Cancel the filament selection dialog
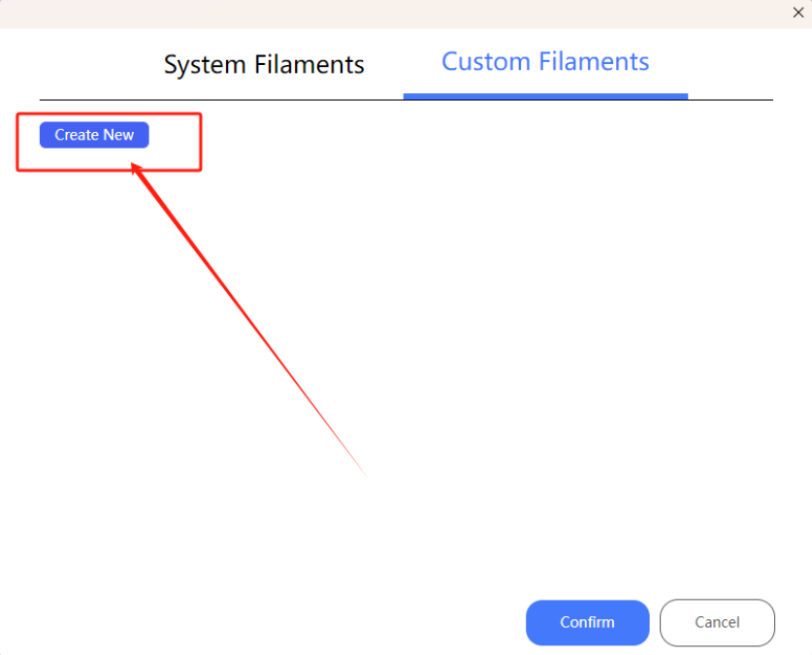Image resolution: width=812 pixels, height=655 pixels. (717, 622)
